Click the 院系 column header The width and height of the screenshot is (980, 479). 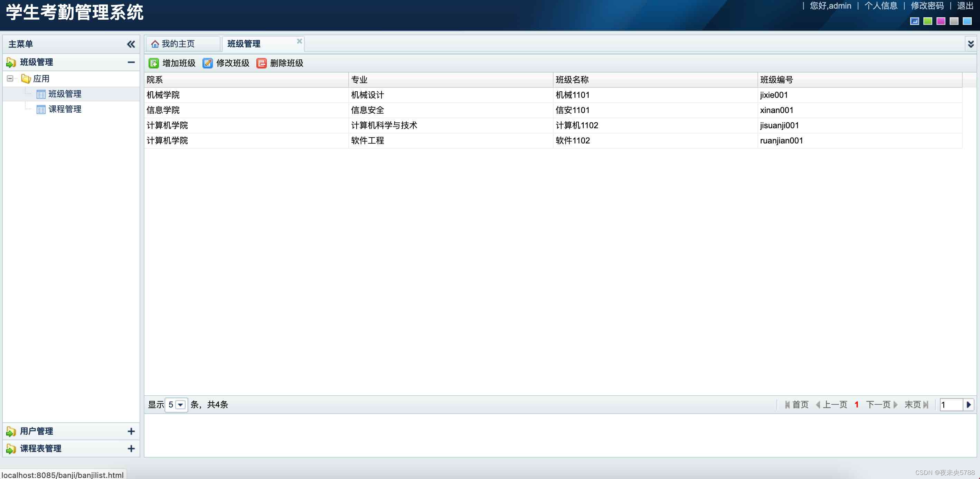pyautogui.click(x=246, y=80)
